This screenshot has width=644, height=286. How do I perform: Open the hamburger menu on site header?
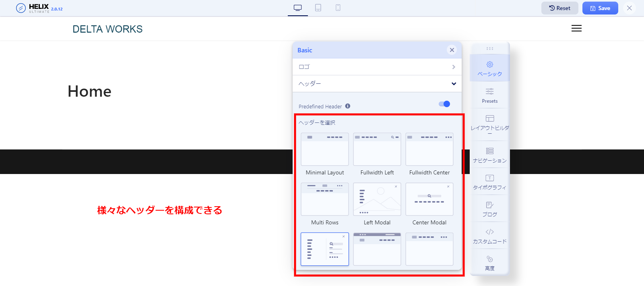[576, 28]
